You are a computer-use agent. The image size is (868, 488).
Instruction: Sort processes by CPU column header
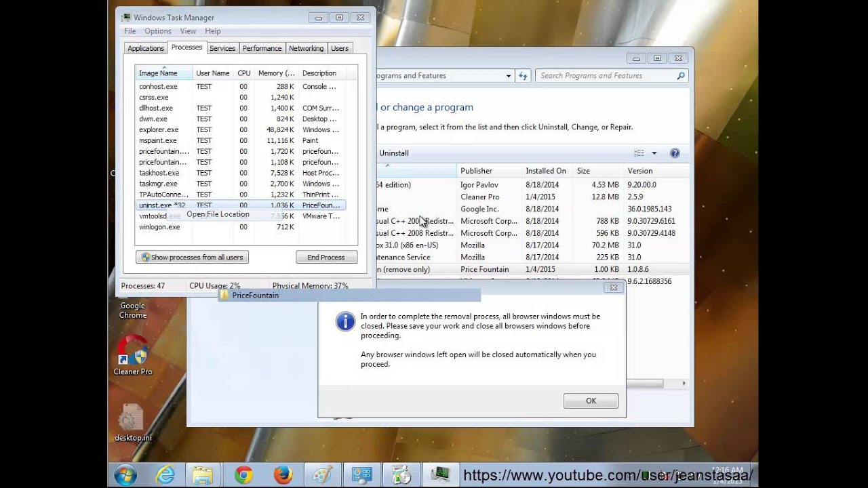click(244, 73)
